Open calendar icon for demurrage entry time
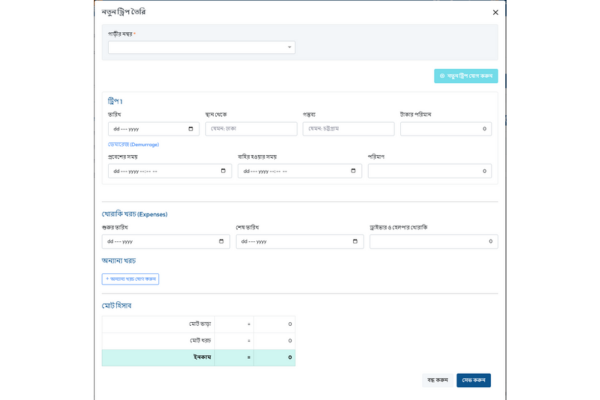The image size is (600, 400). coord(223,171)
